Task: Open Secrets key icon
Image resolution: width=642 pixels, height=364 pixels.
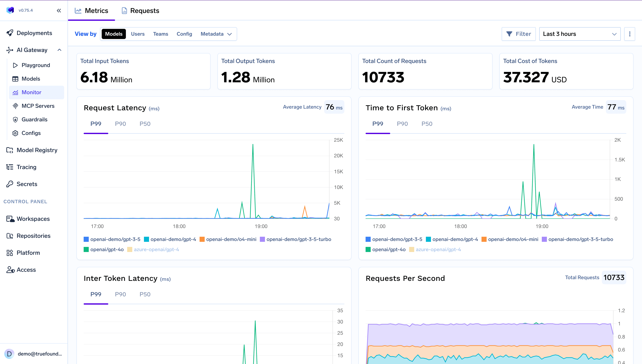Action: point(10,184)
